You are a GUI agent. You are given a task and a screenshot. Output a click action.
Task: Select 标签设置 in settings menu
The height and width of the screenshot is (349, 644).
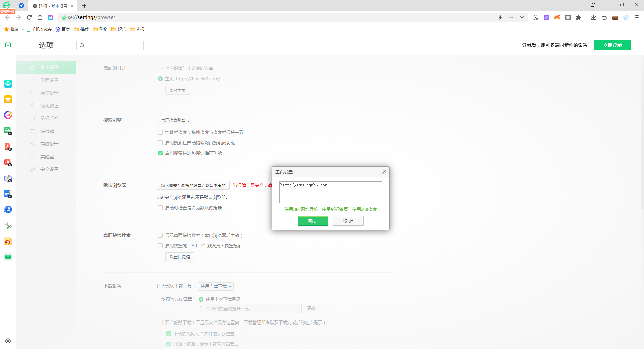point(46,93)
